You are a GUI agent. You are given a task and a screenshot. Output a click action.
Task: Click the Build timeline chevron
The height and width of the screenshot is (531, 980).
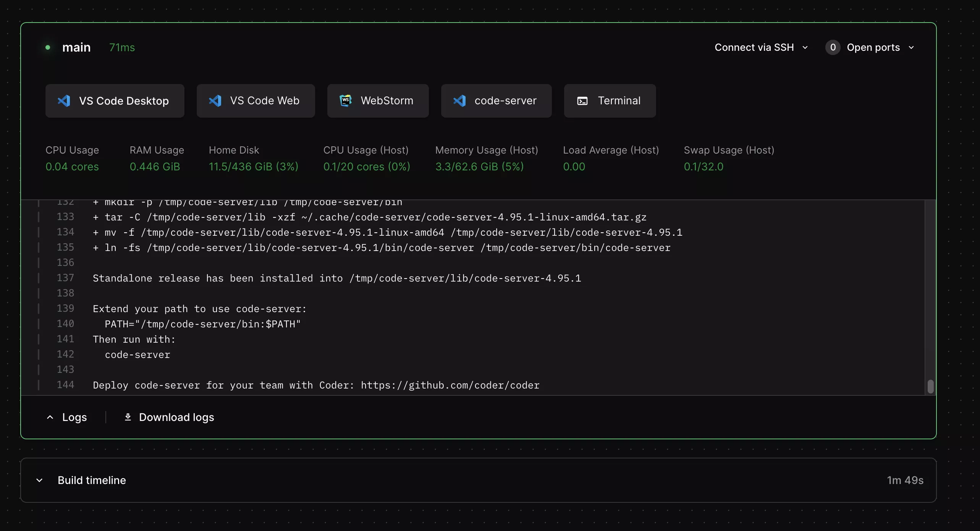pos(39,480)
